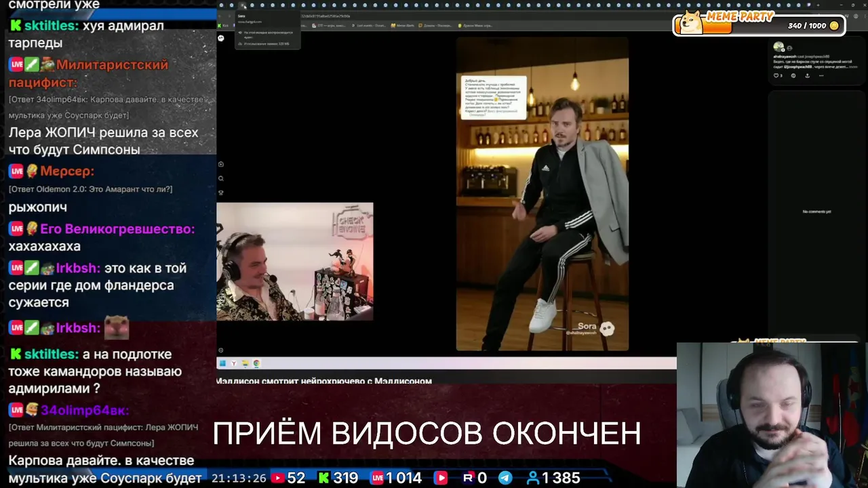Click the chat message 'хахахахаха'
This screenshot has height=488, width=868.
pos(45,247)
